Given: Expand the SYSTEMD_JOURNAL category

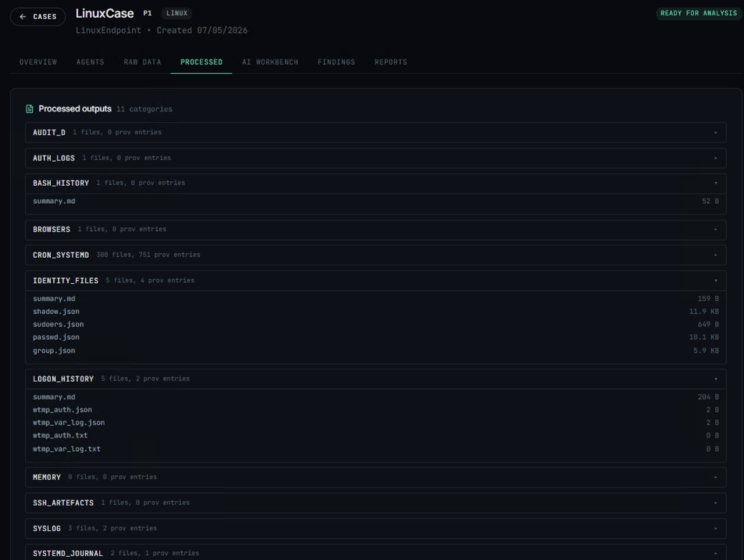Looking at the screenshot, I should coord(376,553).
